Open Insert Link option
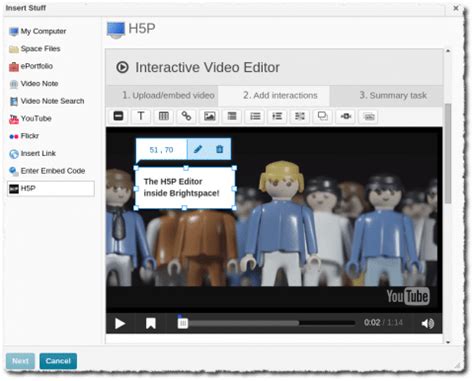 (32, 153)
